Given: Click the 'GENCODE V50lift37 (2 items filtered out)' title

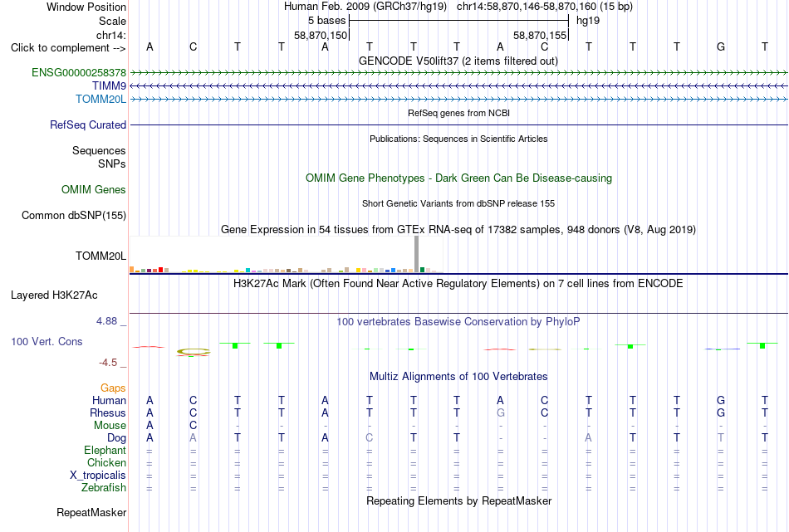Looking at the screenshot, I should point(458,61).
